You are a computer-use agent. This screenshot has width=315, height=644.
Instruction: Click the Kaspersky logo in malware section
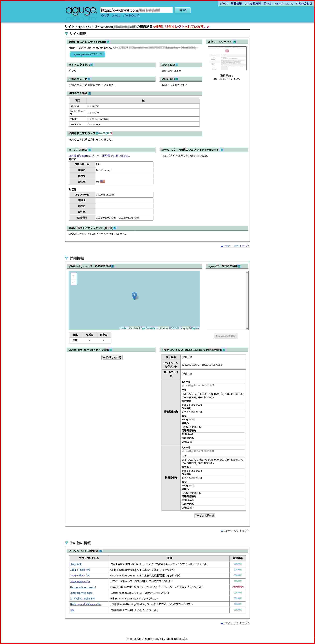pos(105,133)
